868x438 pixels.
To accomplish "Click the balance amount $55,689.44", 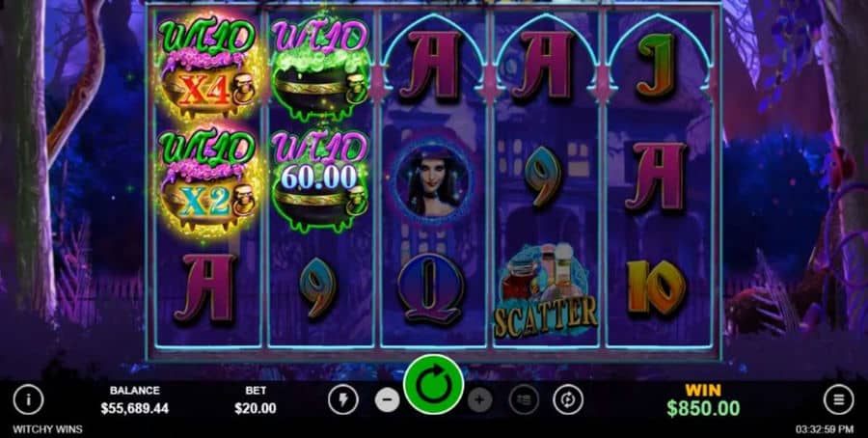I will (x=134, y=409).
